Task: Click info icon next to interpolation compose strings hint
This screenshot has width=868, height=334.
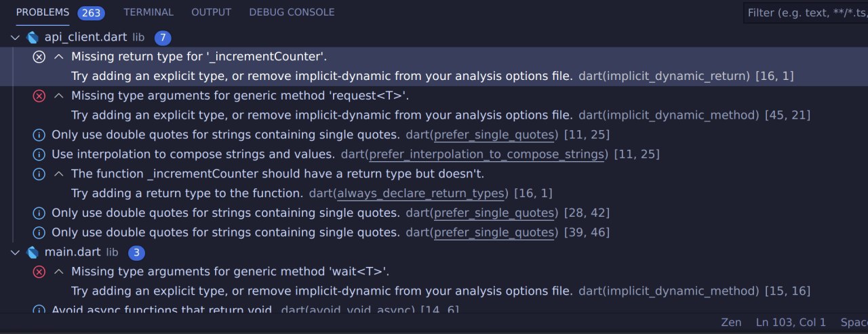Action: [39, 154]
